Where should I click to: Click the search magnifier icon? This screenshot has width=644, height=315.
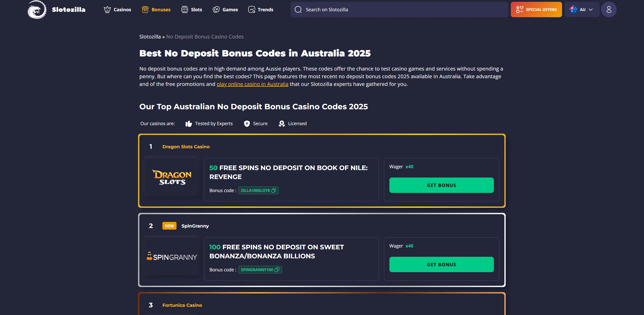click(x=298, y=9)
